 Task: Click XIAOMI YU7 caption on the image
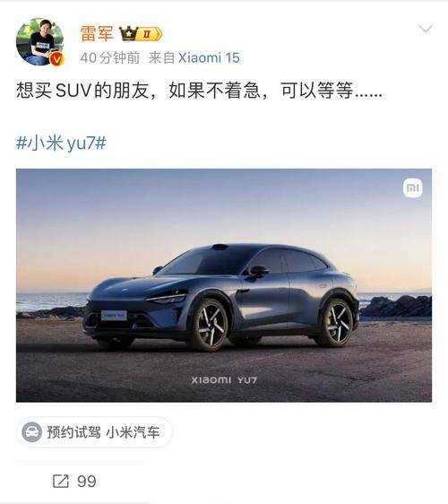(224, 380)
